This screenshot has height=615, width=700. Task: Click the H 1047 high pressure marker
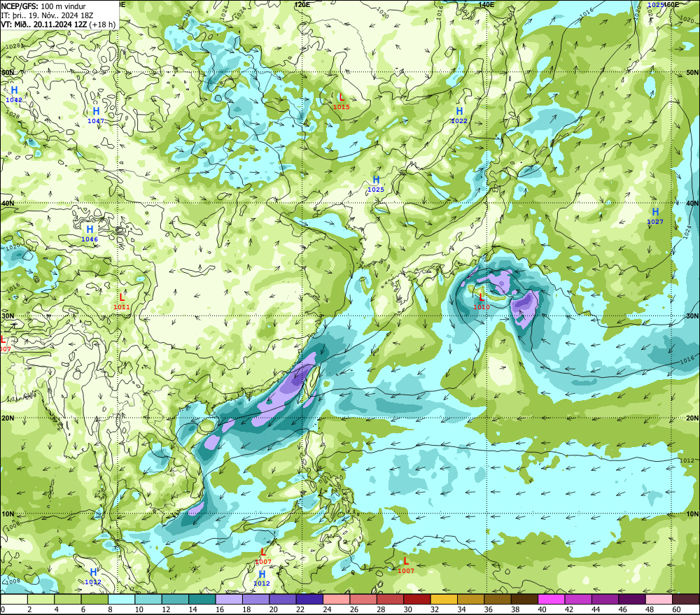95,115
